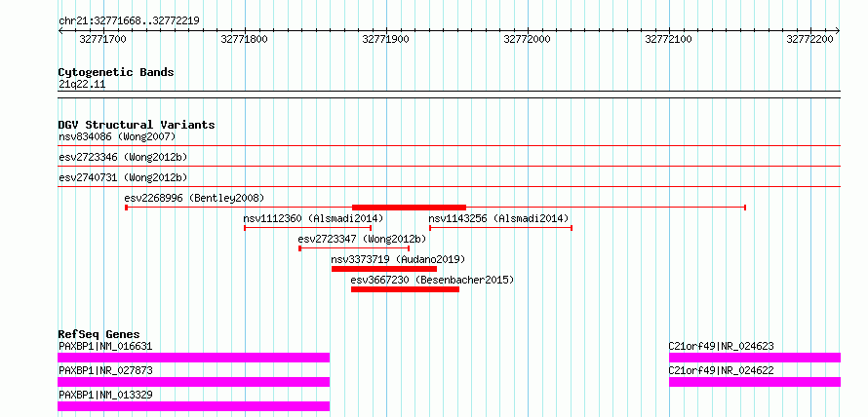Click the esv2723347 red interval line
This screenshot has width=868, height=417.
click(354, 248)
